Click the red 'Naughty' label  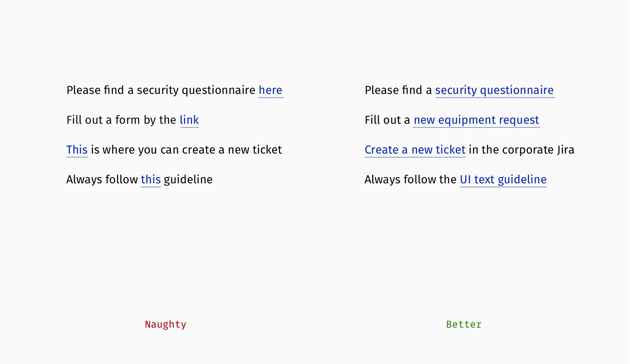point(166,324)
